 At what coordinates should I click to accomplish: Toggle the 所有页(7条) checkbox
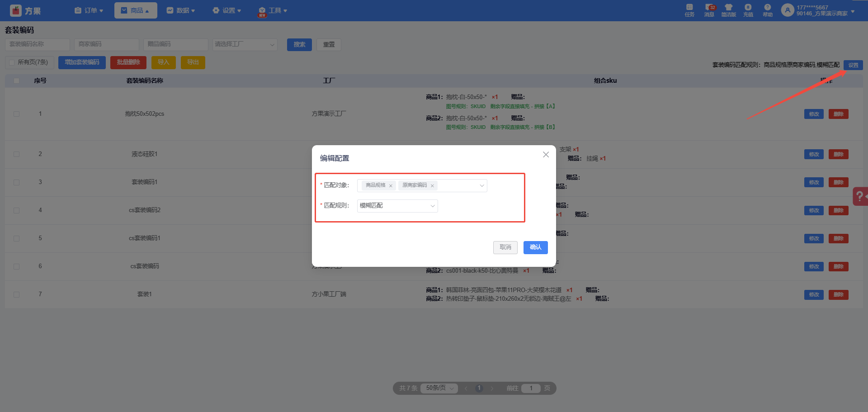[12, 62]
